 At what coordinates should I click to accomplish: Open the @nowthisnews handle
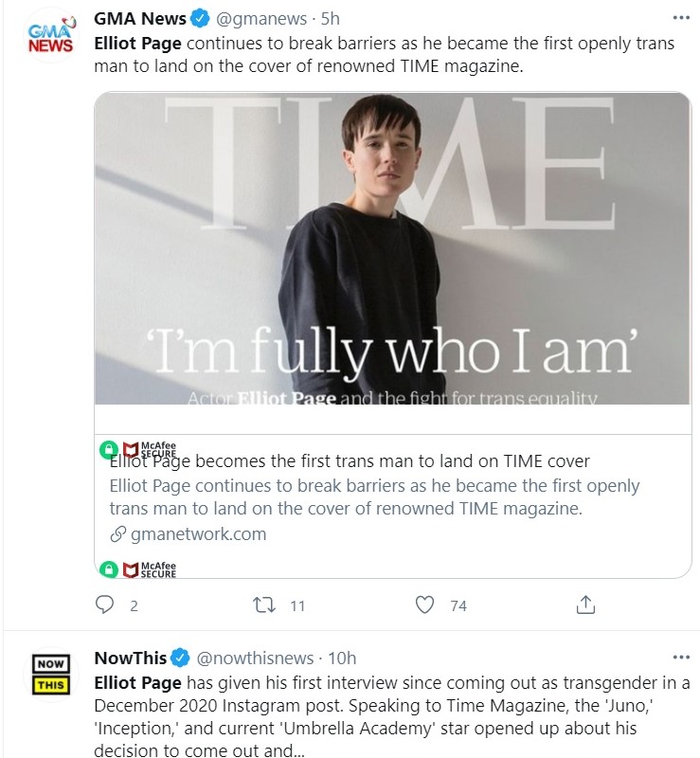pos(255,659)
